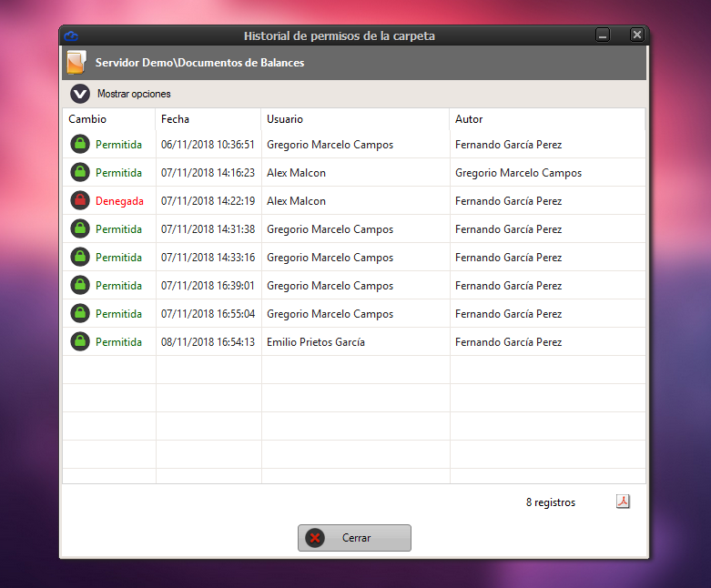Expand the Mostrar opciones chevron
The height and width of the screenshot is (588, 711).
click(80, 94)
